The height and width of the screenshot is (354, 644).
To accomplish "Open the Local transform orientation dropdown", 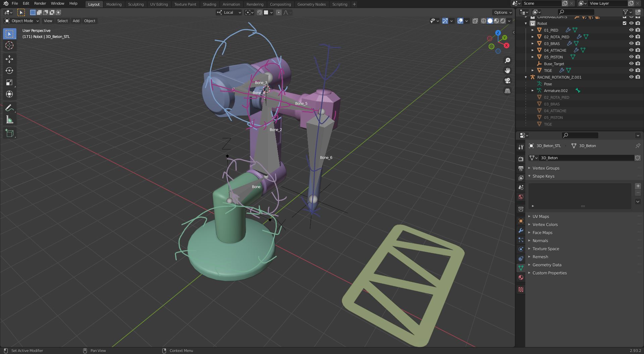I will click(229, 12).
